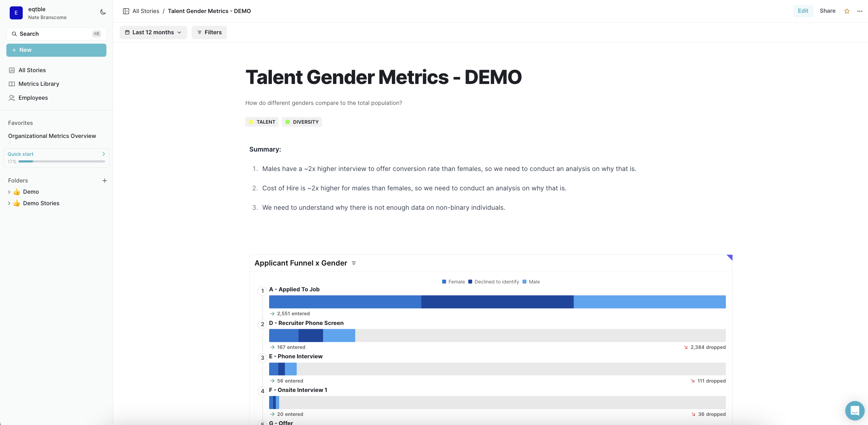This screenshot has height=425, width=868.
Task: Collapse the sidebar panel icon
Action: (126, 11)
